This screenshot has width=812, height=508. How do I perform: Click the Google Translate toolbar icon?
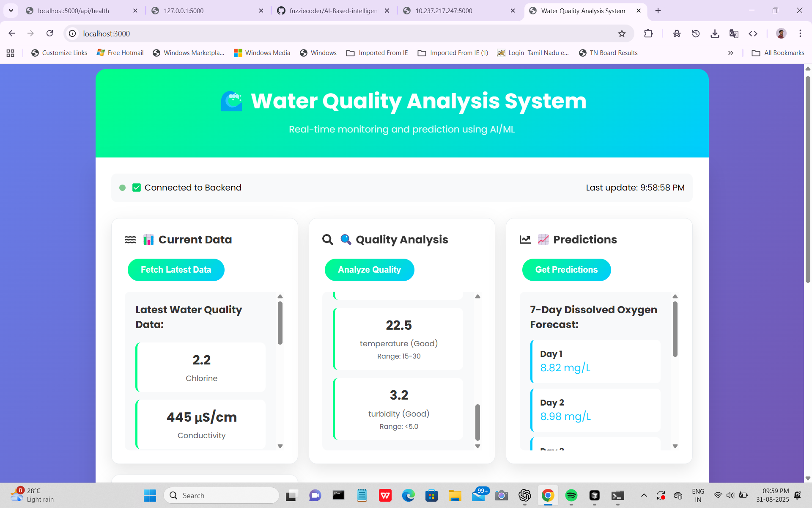tap(734, 33)
